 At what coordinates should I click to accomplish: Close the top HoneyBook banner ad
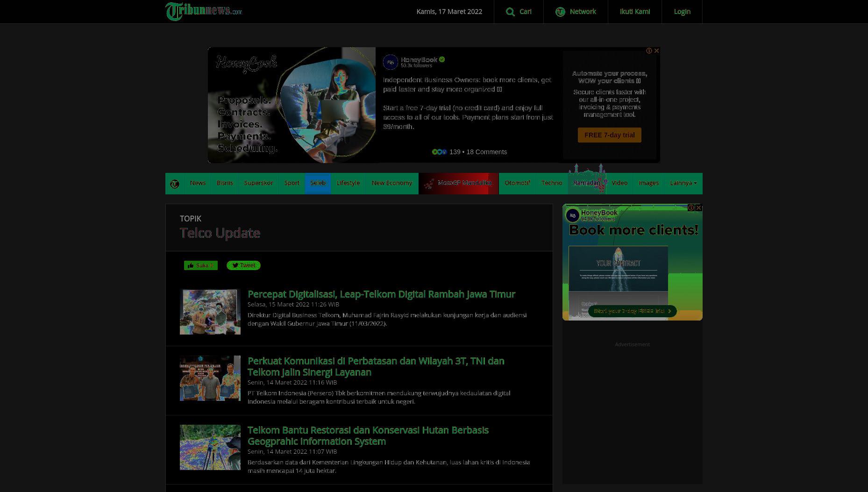tap(656, 50)
